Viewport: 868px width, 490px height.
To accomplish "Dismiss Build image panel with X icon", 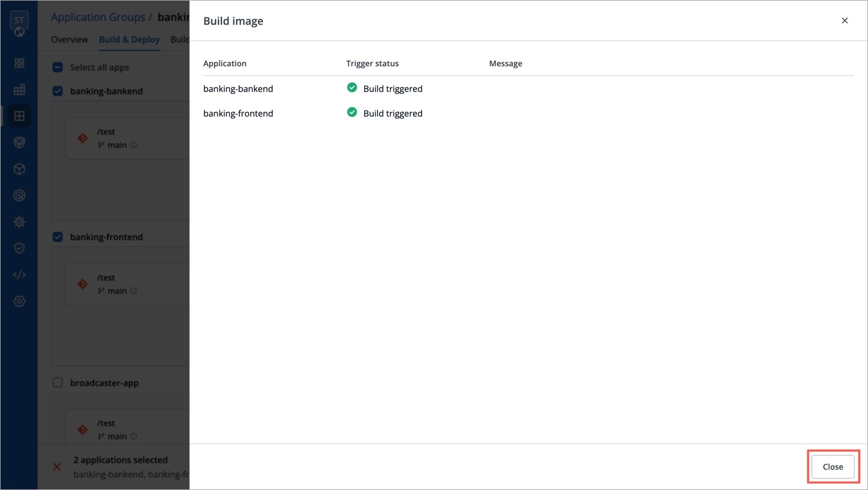I will pos(845,20).
